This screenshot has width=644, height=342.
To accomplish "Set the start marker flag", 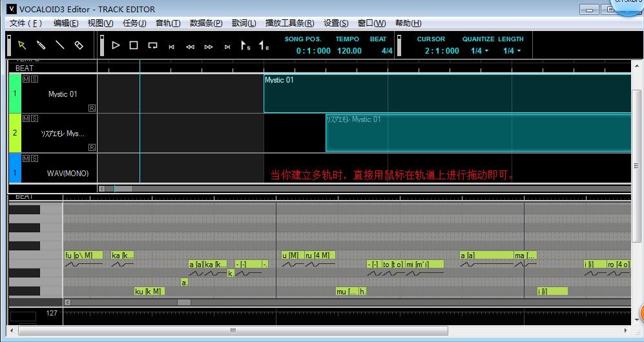I will tap(245, 46).
